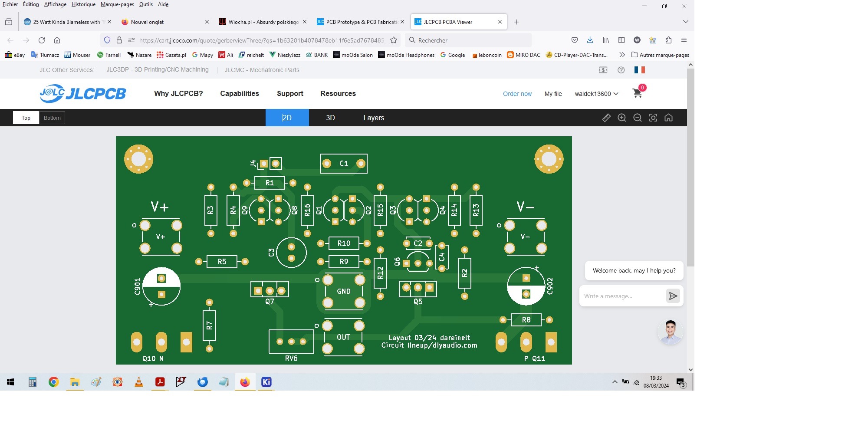Select the 2D view tab

(287, 118)
